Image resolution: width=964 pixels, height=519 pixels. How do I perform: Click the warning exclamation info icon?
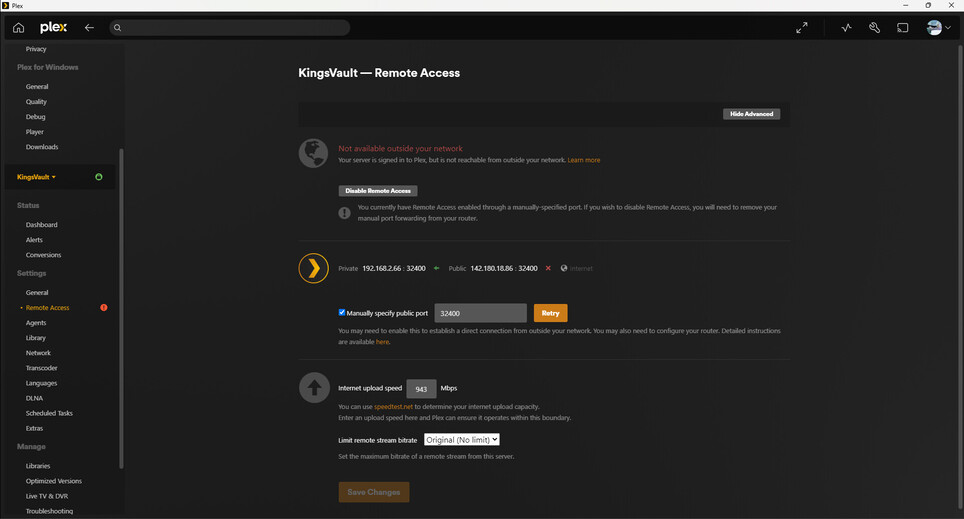pyautogui.click(x=344, y=213)
